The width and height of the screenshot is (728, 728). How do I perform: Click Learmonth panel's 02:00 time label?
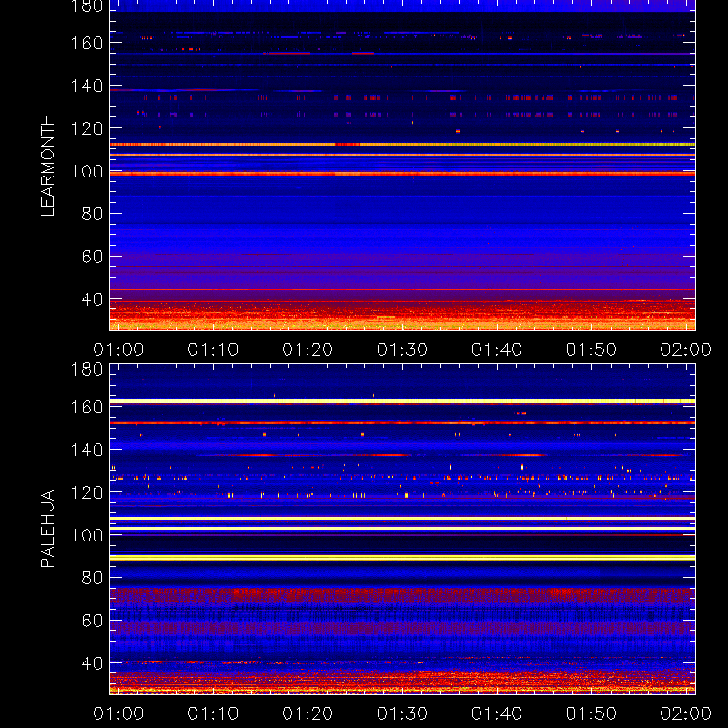point(686,349)
